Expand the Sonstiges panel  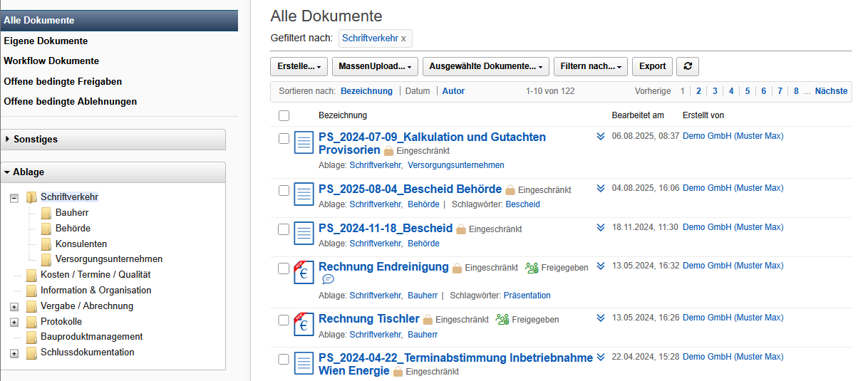[113, 140]
